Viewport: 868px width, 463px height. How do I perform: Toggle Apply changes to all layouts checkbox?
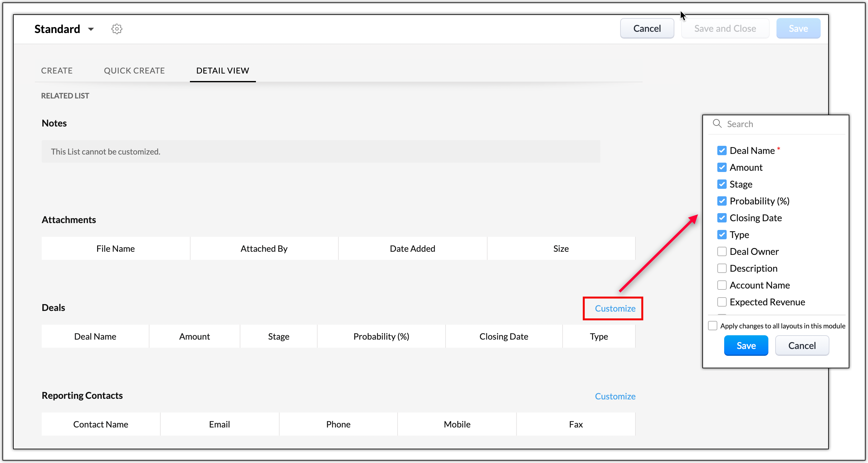click(713, 326)
